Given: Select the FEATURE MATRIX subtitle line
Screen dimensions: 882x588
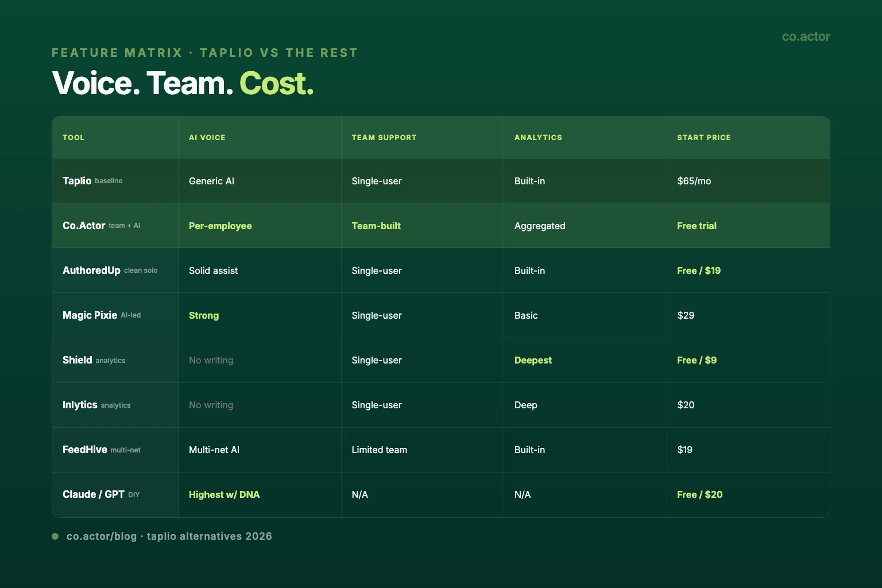Looking at the screenshot, I should (x=204, y=53).
